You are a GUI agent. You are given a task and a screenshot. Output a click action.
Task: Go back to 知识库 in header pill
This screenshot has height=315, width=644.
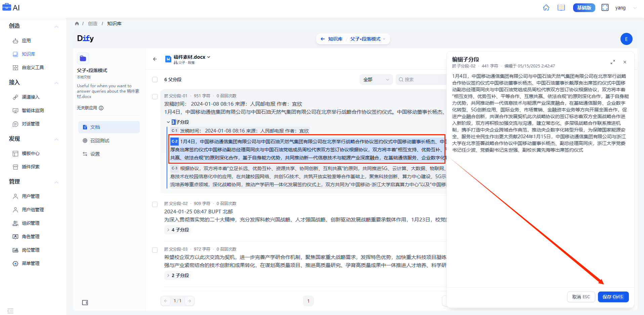(x=332, y=39)
